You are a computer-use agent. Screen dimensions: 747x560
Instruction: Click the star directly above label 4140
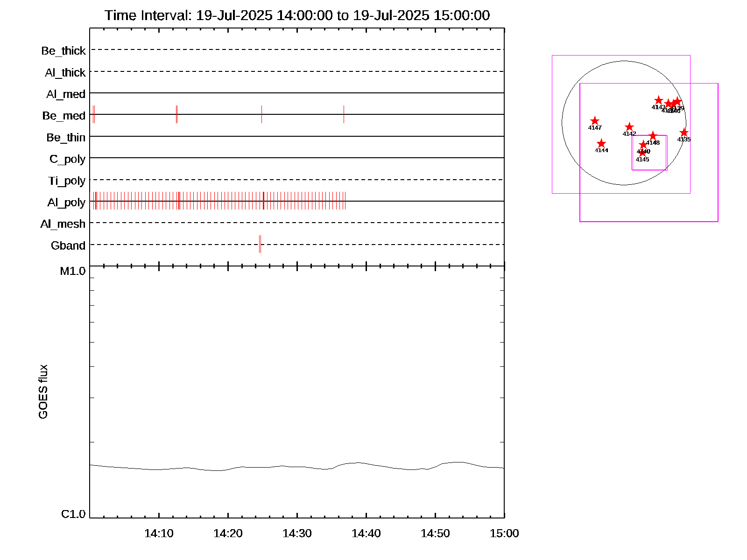click(x=643, y=145)
